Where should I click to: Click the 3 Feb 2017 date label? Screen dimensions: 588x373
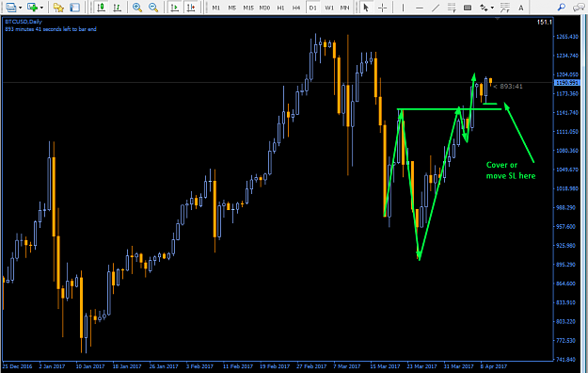point(199,366)
